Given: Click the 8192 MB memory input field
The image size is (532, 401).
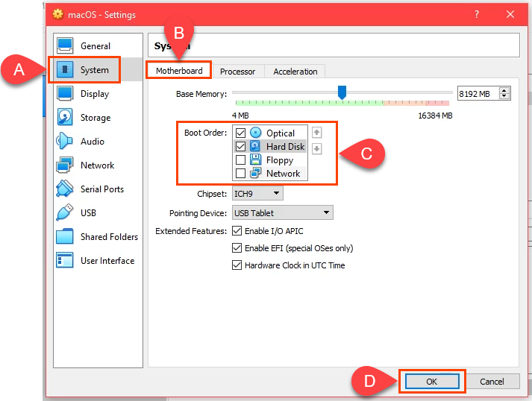Looking at the screenshot, I should [478, 94].
